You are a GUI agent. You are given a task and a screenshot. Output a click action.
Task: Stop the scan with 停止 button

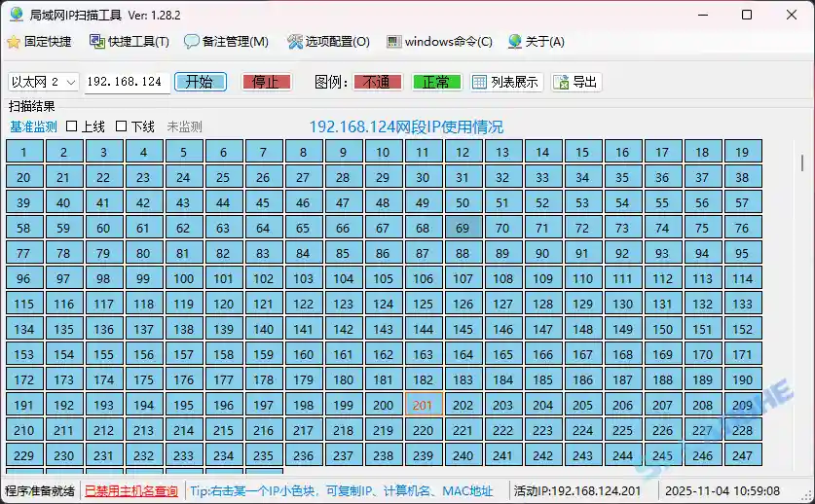click(266, 82)
